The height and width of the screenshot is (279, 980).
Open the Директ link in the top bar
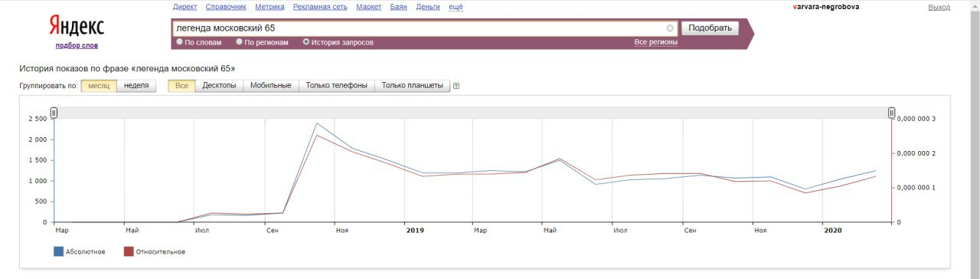185,7
